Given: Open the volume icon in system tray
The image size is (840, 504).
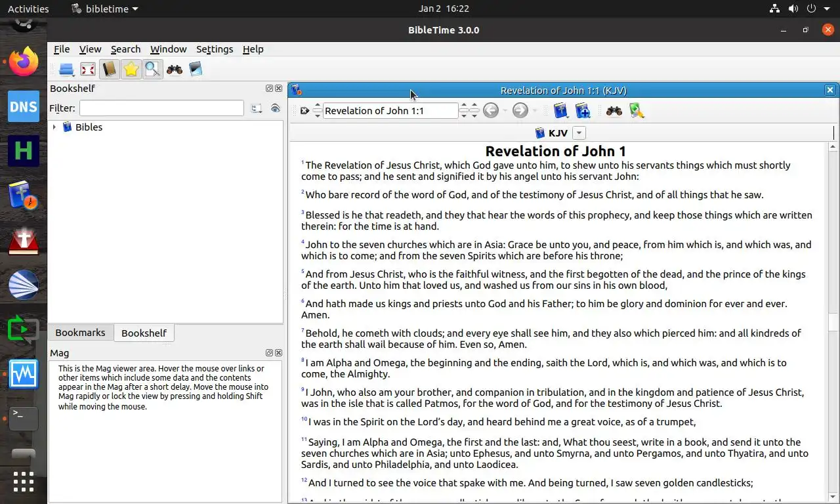Looking at the screenshot, I should [x=793, y=9].
